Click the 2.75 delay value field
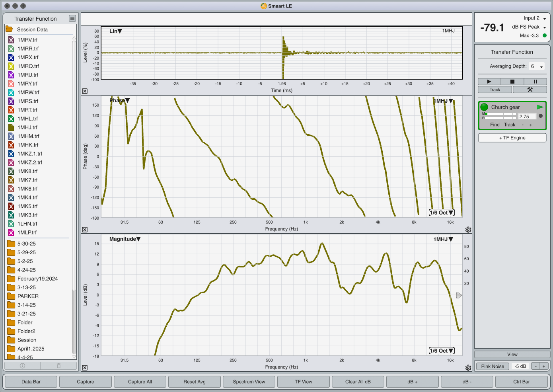 pyautogui.click(x=527, y=117)
